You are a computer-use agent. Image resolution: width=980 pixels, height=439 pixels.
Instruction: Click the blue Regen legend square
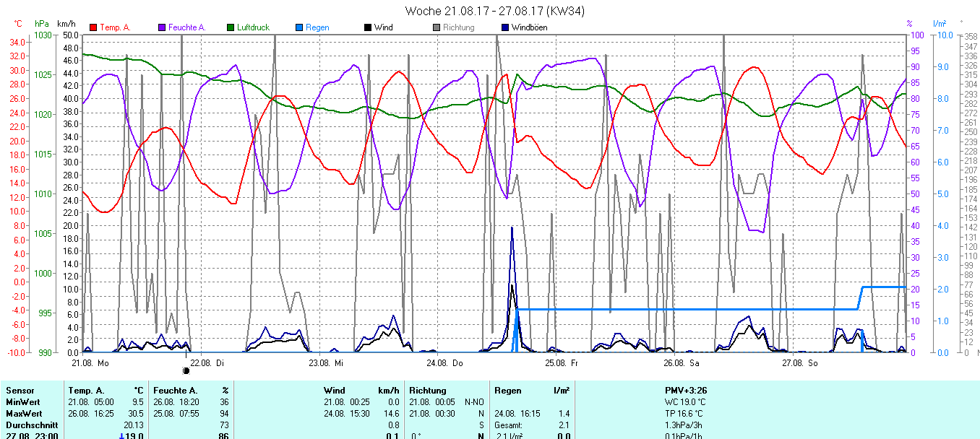[299, 27]
